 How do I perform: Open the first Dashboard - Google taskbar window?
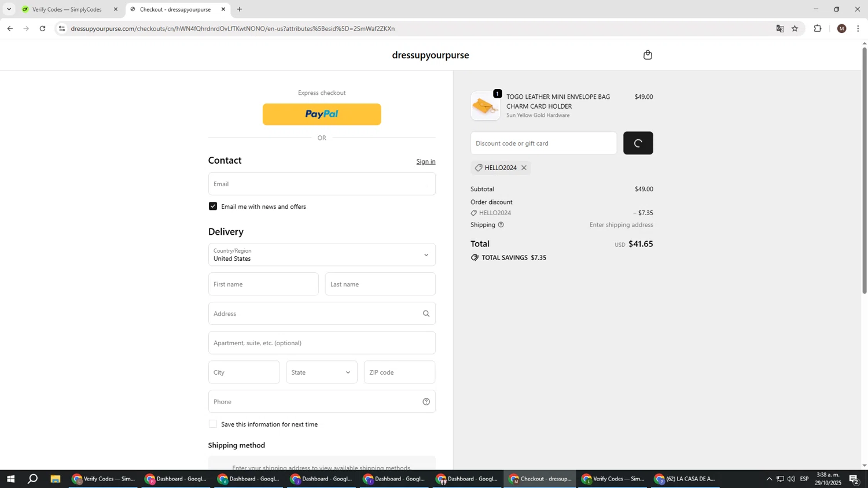coord(177,479)
